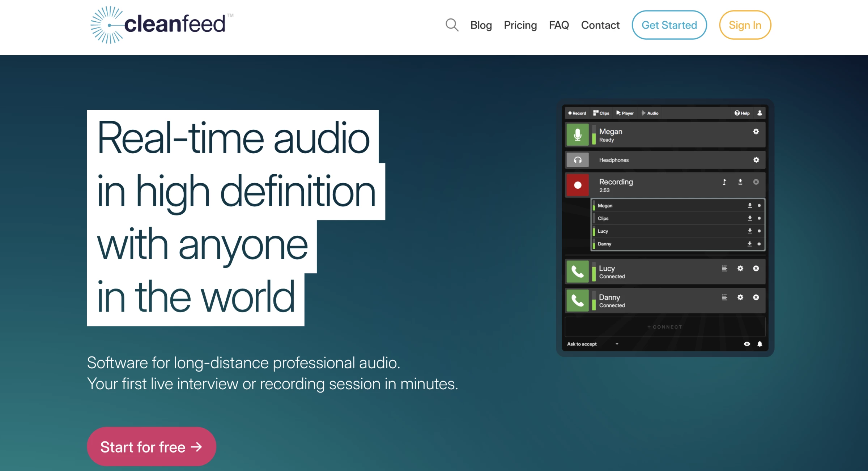This screenshot has width=868, height=471.
Task: Click the + CONNECT button
Action: tap(665, 327)
